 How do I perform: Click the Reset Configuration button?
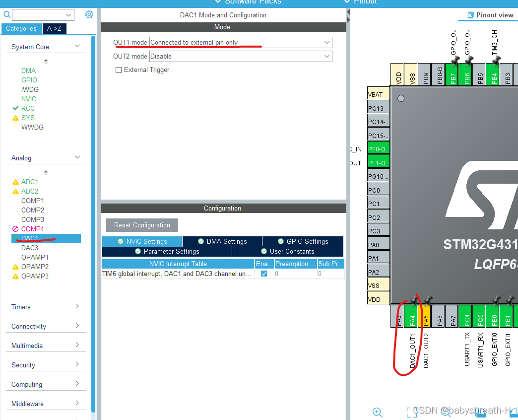[x=142, y=225]
